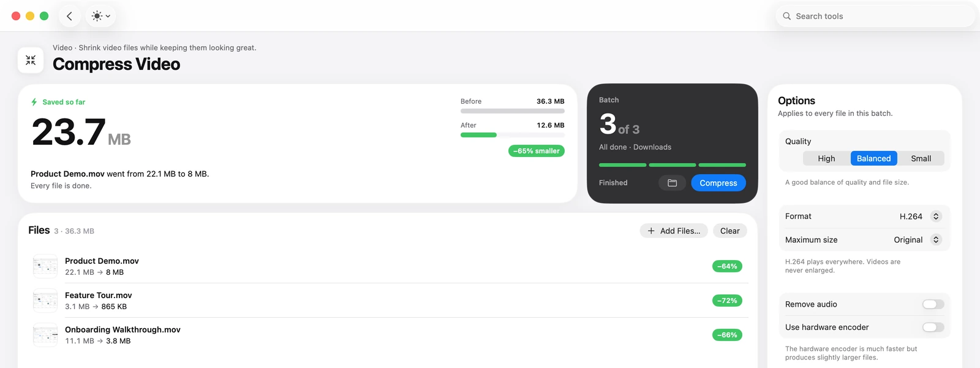Click Add Files button
Viewport: 980px width, 368px height.
pyautogui.click(x=674, y=231)
